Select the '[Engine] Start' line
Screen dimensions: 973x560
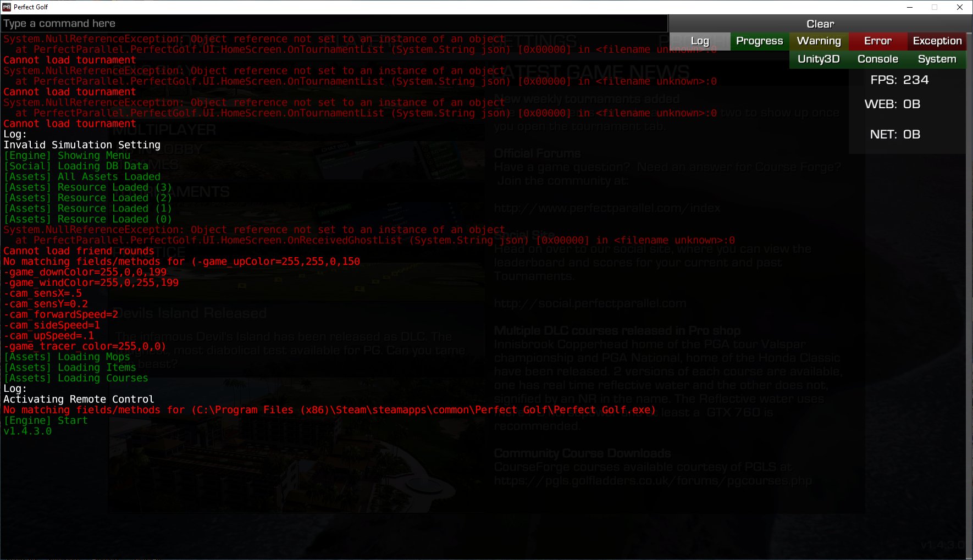tap(46, 420)
